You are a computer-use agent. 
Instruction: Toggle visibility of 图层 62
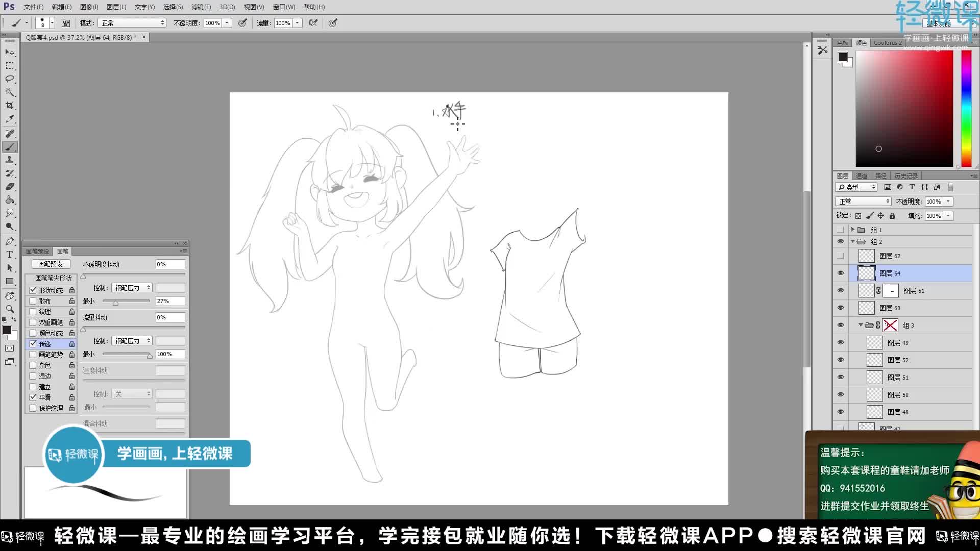841,256
